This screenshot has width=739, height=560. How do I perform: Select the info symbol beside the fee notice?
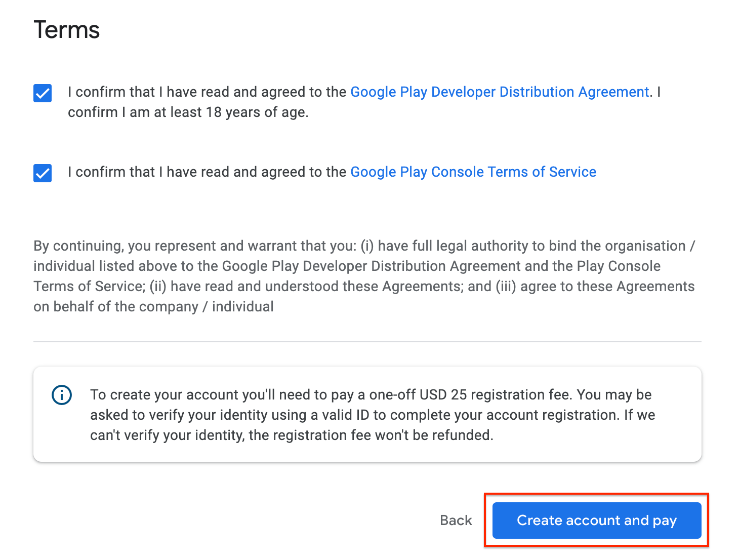tap(61, 395)
